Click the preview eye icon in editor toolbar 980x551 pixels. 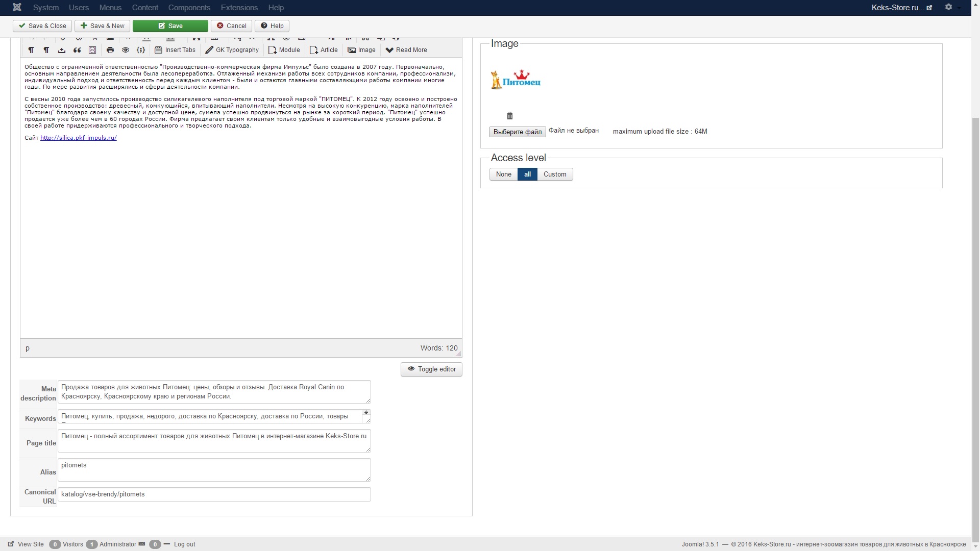pos(126,50)
